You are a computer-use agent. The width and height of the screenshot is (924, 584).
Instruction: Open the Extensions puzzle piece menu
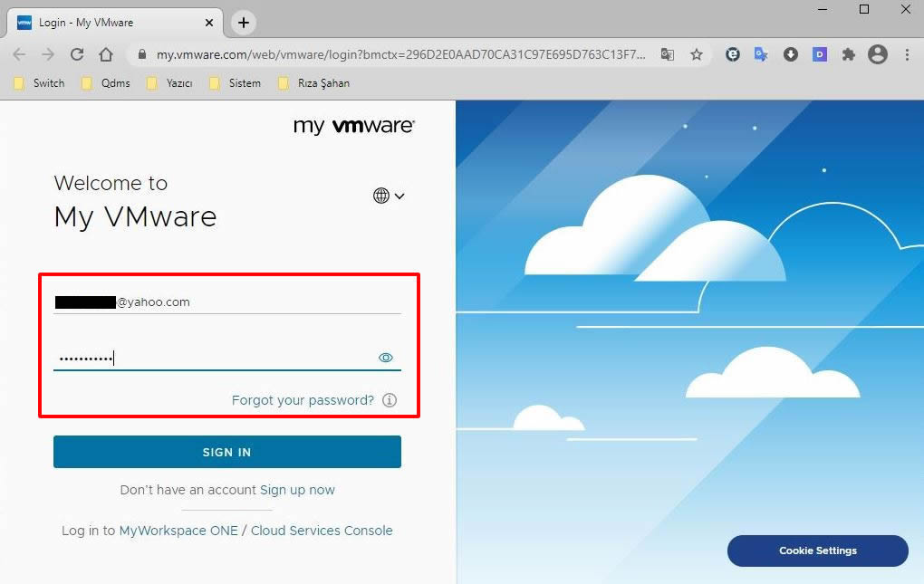[x=848, y=54]
